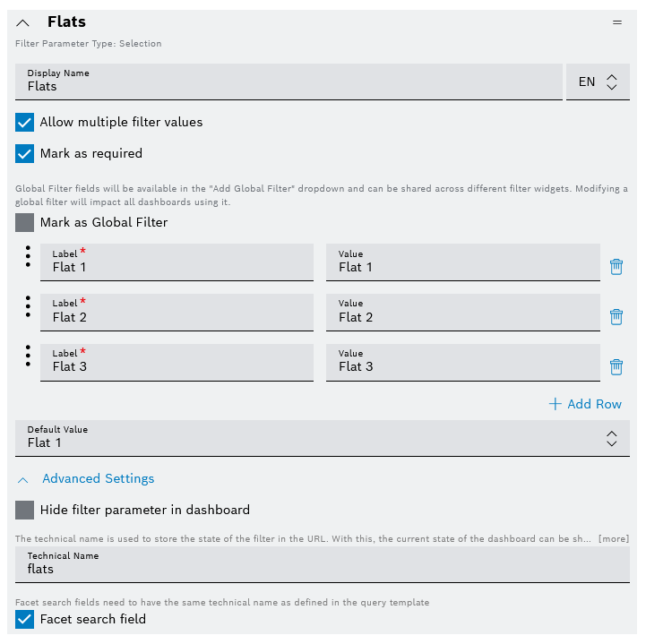
Task: Check Hide filter parameter in dashboard
Action: 25,511
